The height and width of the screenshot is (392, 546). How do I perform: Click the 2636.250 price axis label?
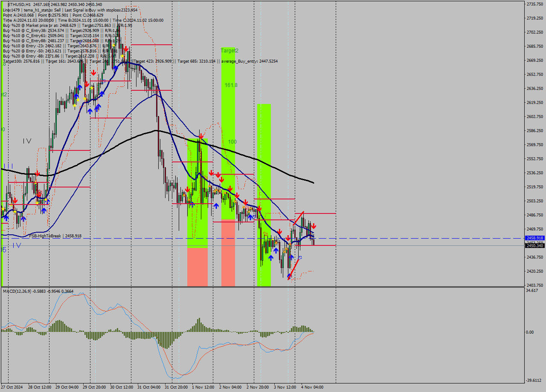534,88
